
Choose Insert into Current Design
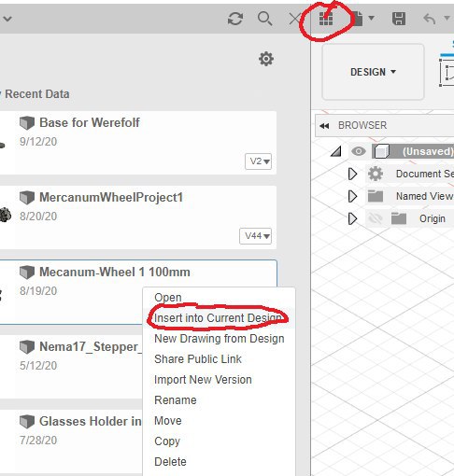(x=219, y=318)
